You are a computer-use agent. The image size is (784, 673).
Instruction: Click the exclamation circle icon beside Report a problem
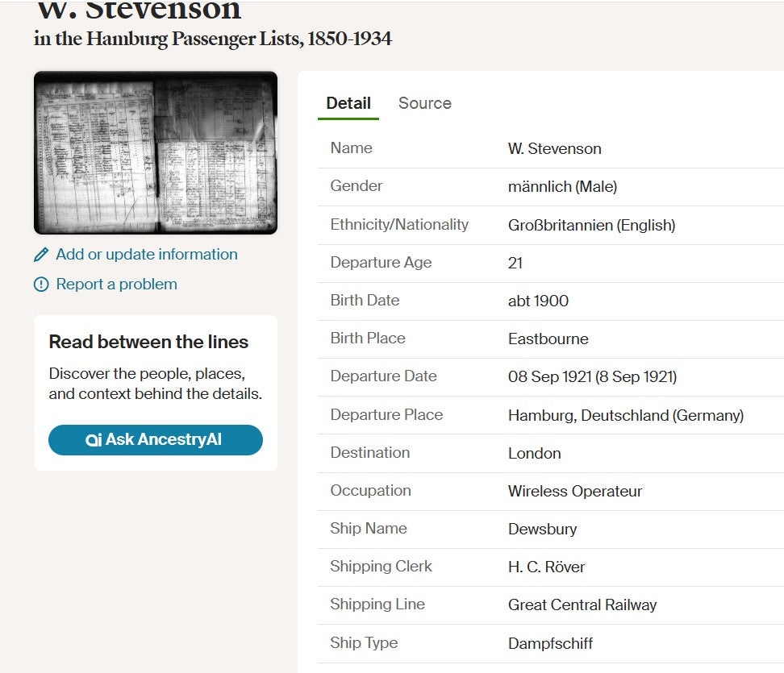point(40,284)
